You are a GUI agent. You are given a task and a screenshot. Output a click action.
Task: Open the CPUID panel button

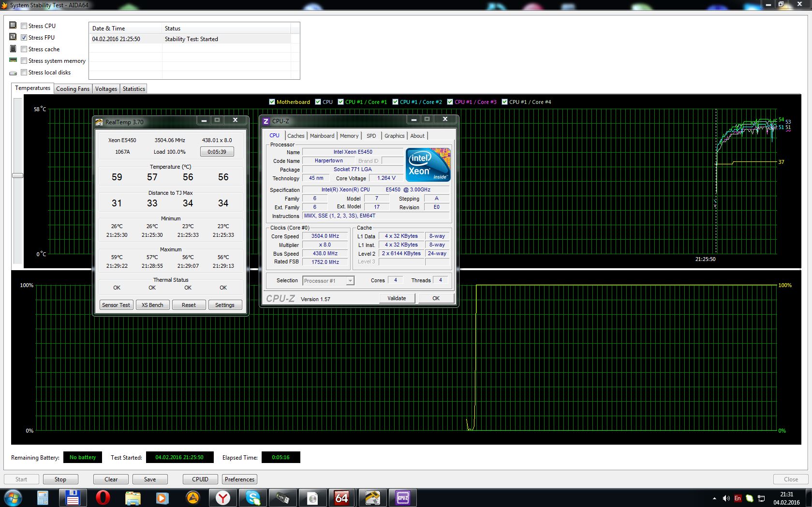coord(200,479)
